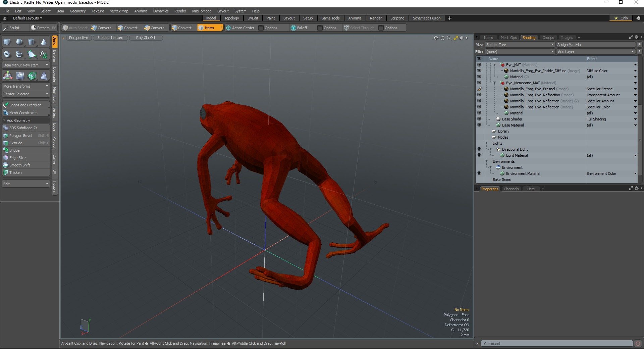Activate the Transform gizmo tool
Viewport: 644px width, 349px height.
(7, 76)
